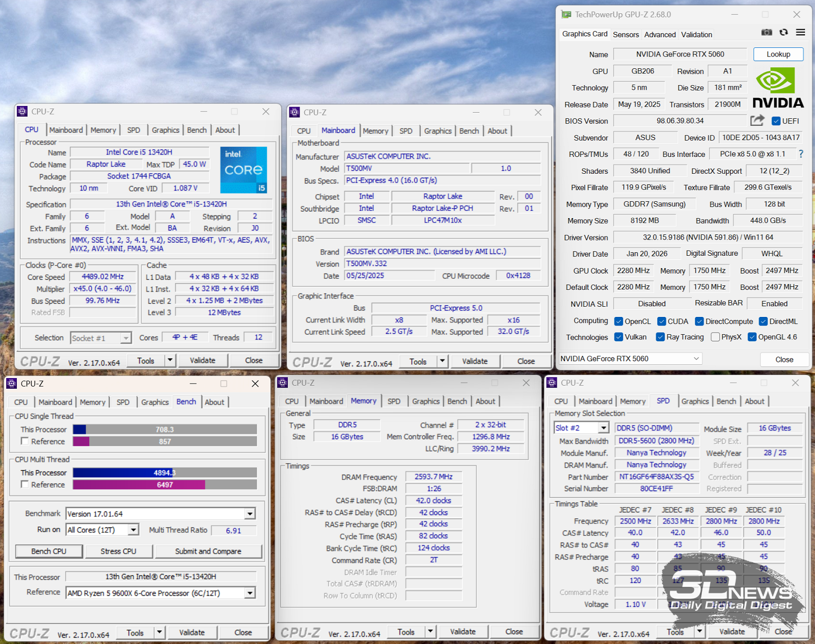815x644 pixels.
Task: Click the Lookup button in GPU-Z
Action: tap(778, 55)
